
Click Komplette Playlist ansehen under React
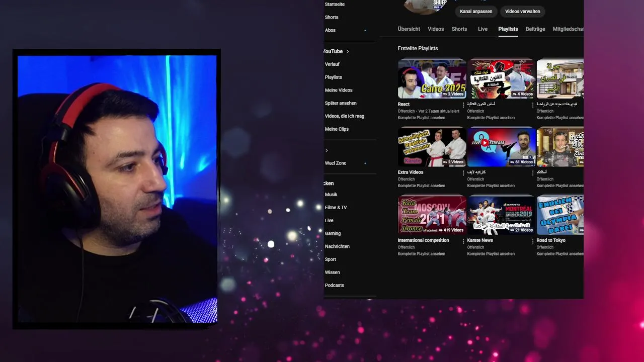(421, 118)
